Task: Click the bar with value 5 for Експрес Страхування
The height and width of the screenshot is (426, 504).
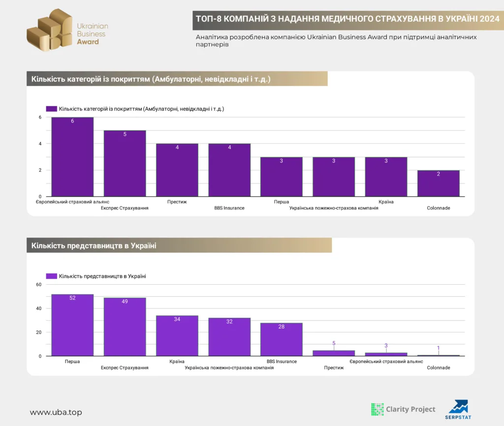Action: coord(125,163)
